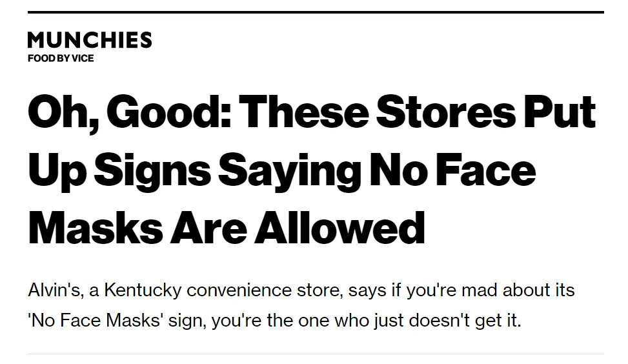The height and width of the screenshot is (364, 628).
Task: Click the quoted 'No Face Masks' phrase
Action: click(x=94, y=320)
